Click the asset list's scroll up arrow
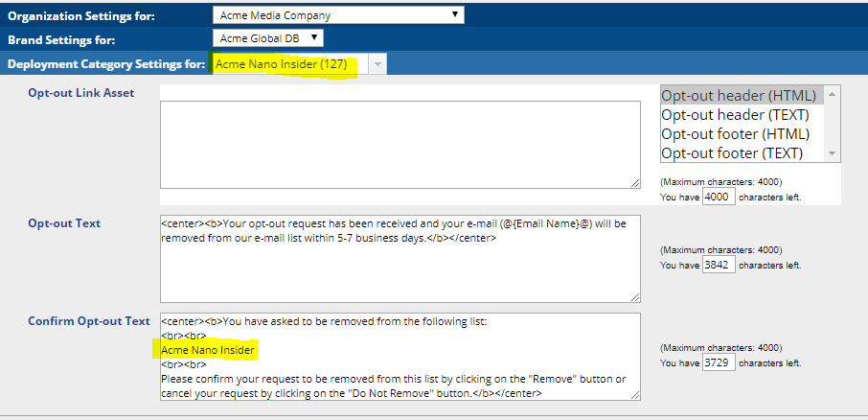868x420 pixels. coord(834,94)
